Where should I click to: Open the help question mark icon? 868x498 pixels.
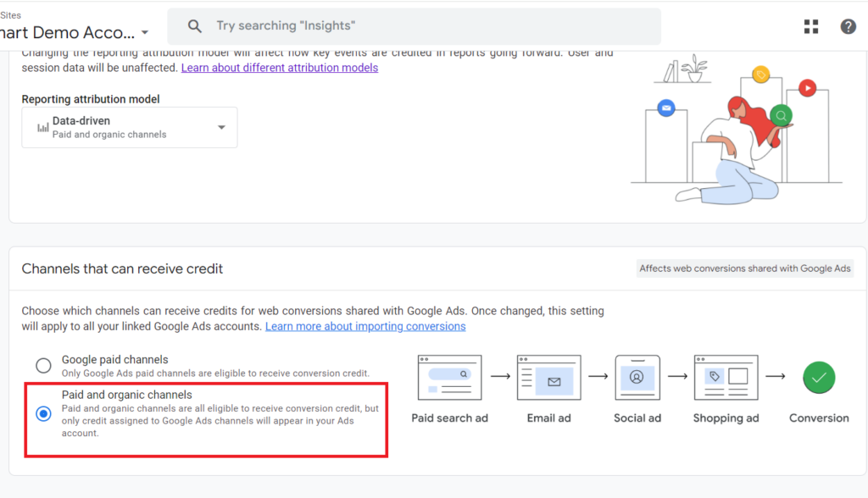tap(848, 26)
